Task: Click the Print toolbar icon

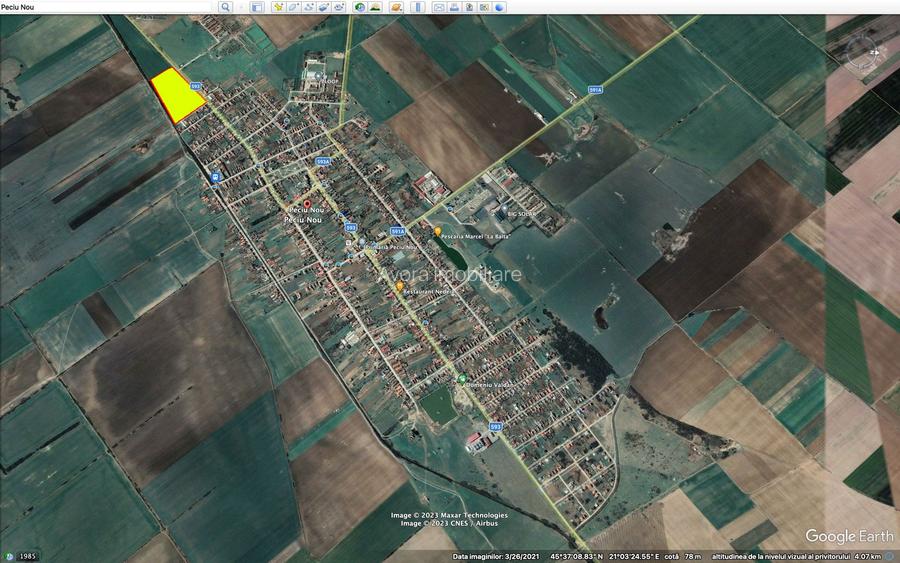Action: tap(455, 7)
